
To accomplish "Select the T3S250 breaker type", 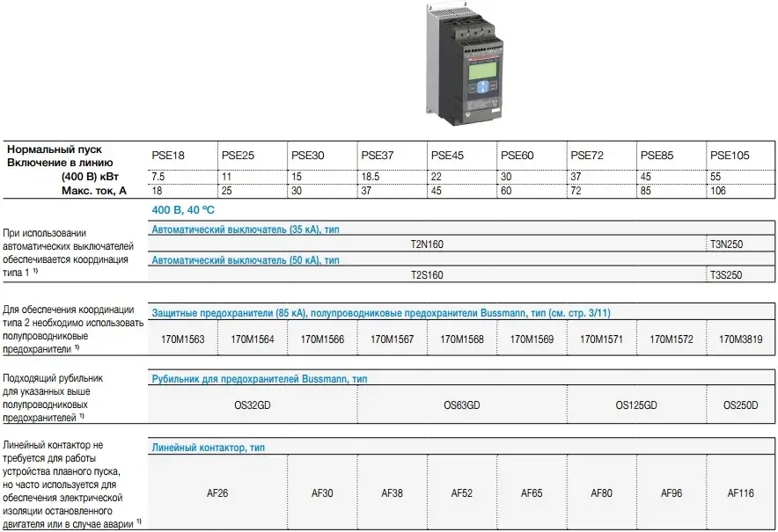I will point(726,274).
